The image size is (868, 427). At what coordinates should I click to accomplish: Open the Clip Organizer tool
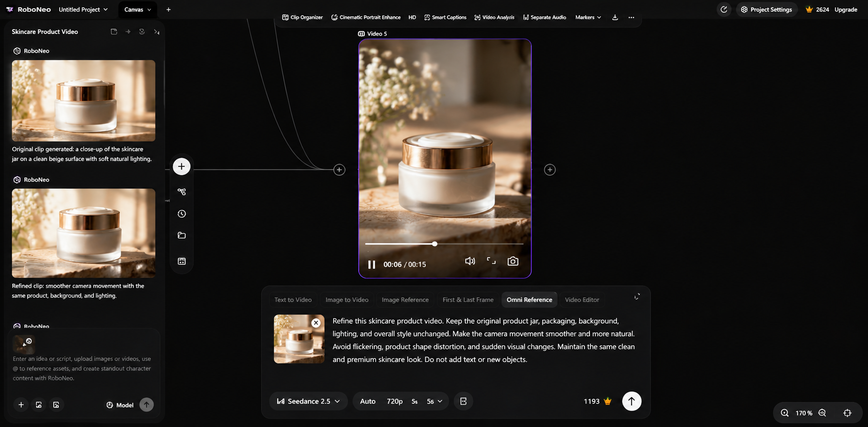click(302, 17)
